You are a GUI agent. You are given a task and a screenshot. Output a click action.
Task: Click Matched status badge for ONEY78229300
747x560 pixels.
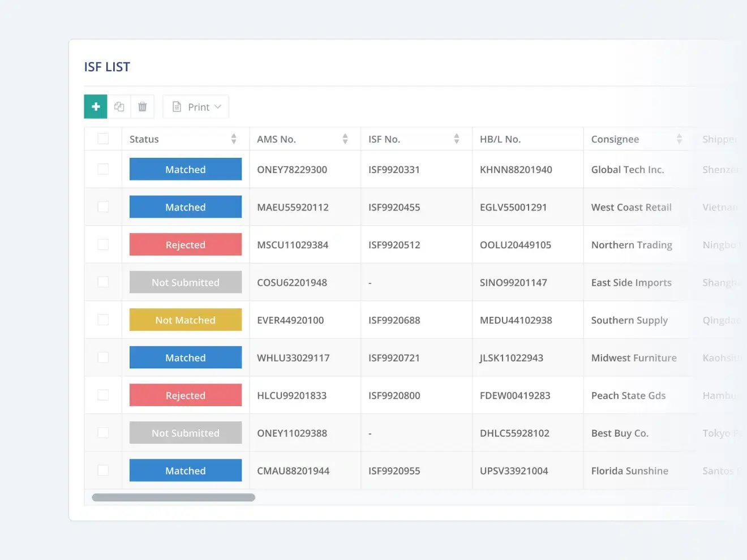[186, 169]
